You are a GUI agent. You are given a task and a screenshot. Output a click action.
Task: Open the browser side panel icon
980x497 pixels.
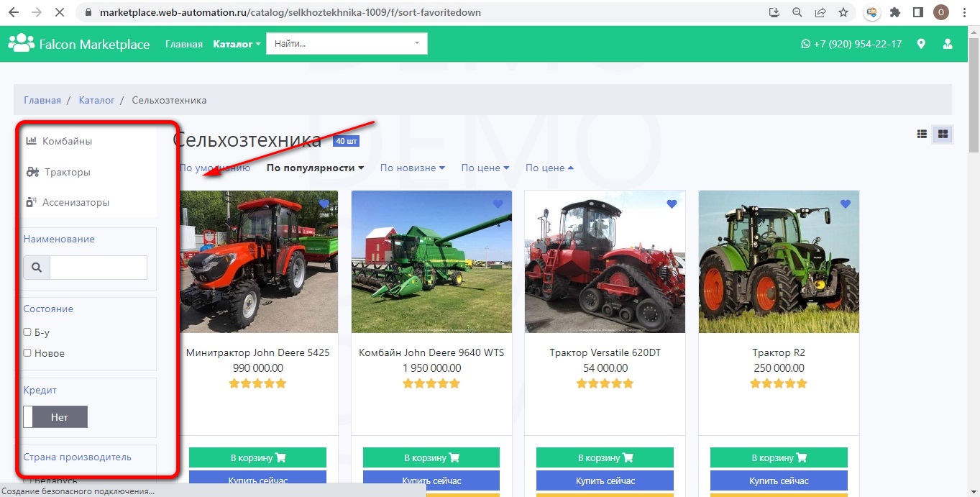918,12
